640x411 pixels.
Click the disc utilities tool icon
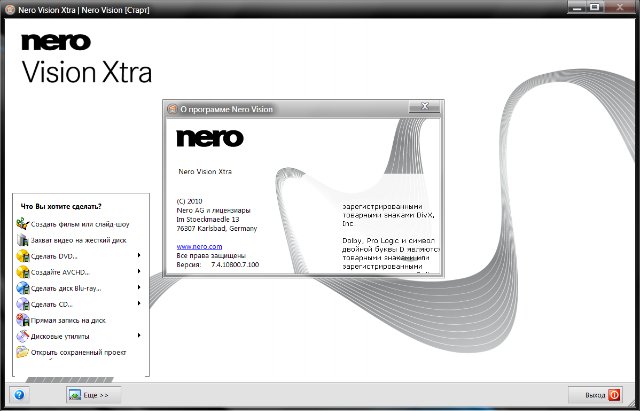(x=22, y=336)
